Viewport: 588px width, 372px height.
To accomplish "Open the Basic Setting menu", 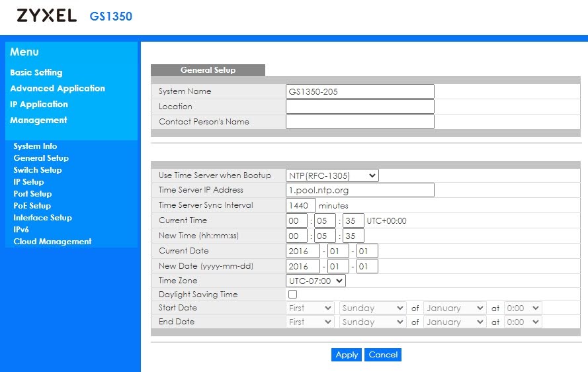I will point(36,72).
